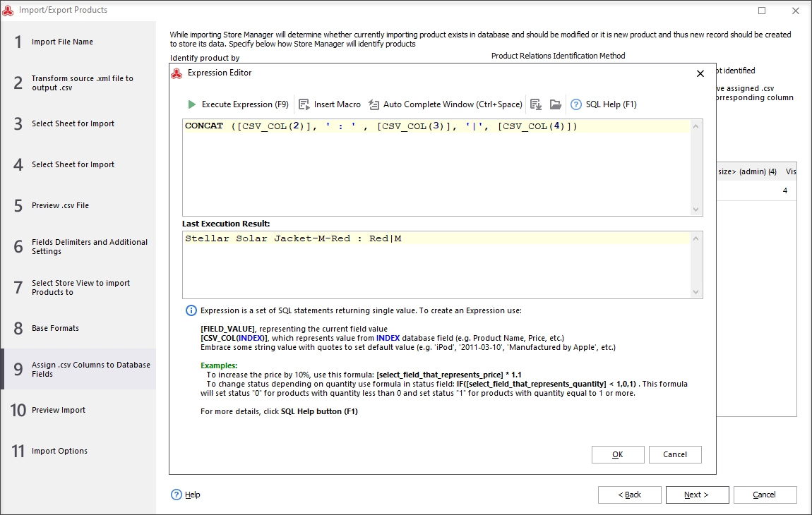Go to step 10 Preview Import
This screenshot has width=812, height=515.
[x=78, y=410]
